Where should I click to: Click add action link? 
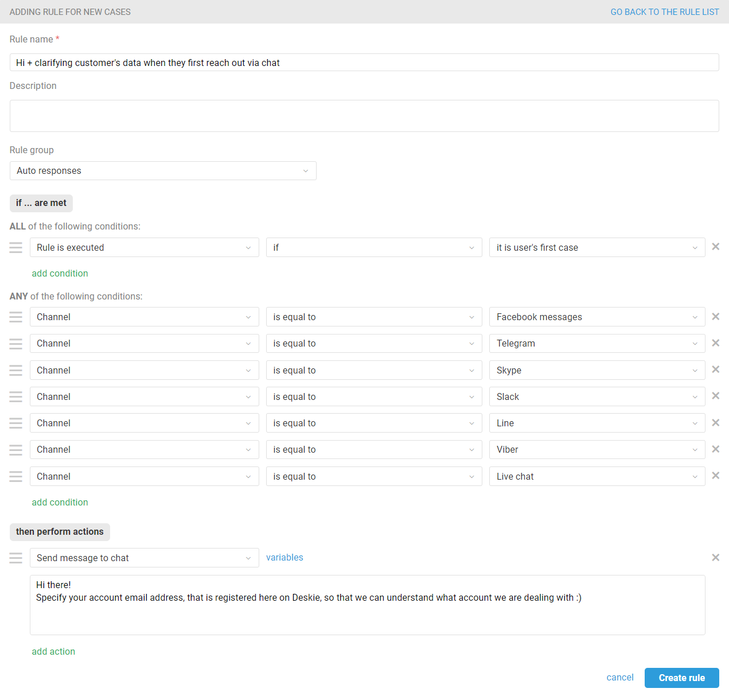tap(53, 651)
